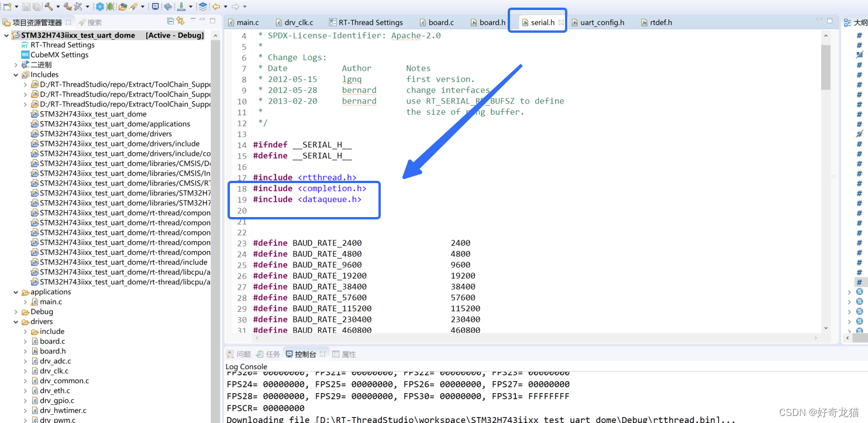This screenshot has width=868, height=423.
Task: Switch to the drv_clk.c editor tab
Action: pos(294,22)
